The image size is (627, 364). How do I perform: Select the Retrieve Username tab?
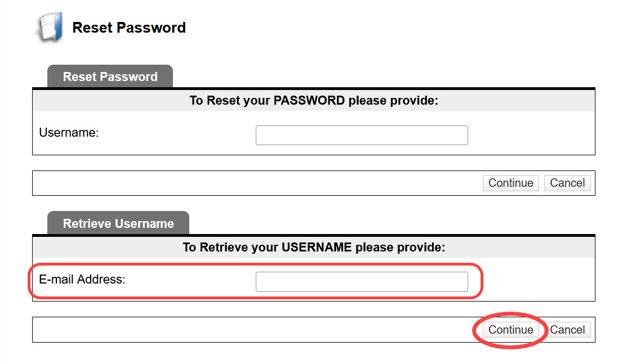tap(118, 223)
